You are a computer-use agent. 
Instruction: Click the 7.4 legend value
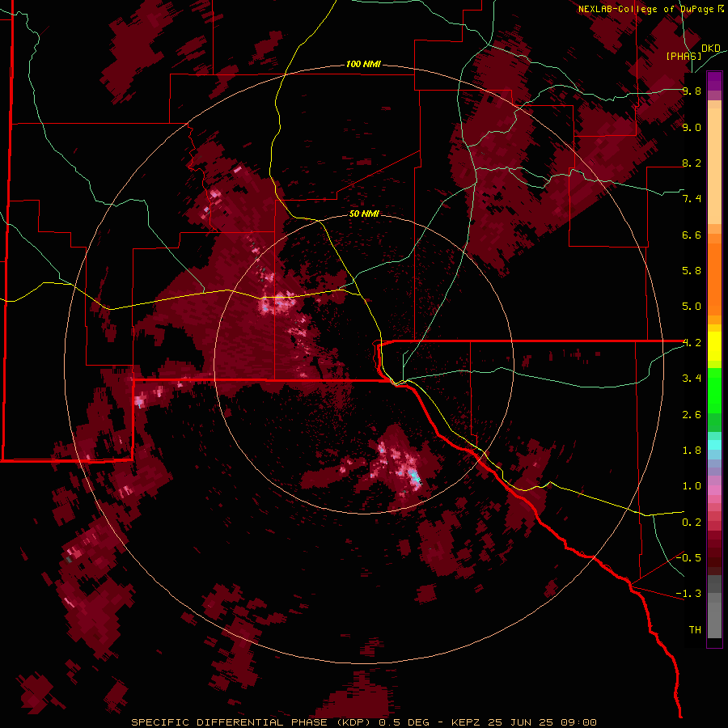click(x=692, y=199)
